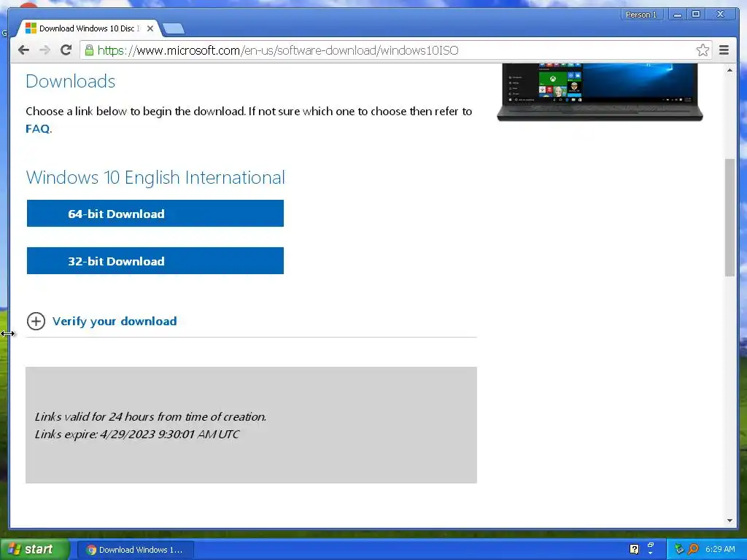This screenshot has width=747, height=560.
Task: Select the Chrome Download Windows taskbar button
Action: click(135, 550)
